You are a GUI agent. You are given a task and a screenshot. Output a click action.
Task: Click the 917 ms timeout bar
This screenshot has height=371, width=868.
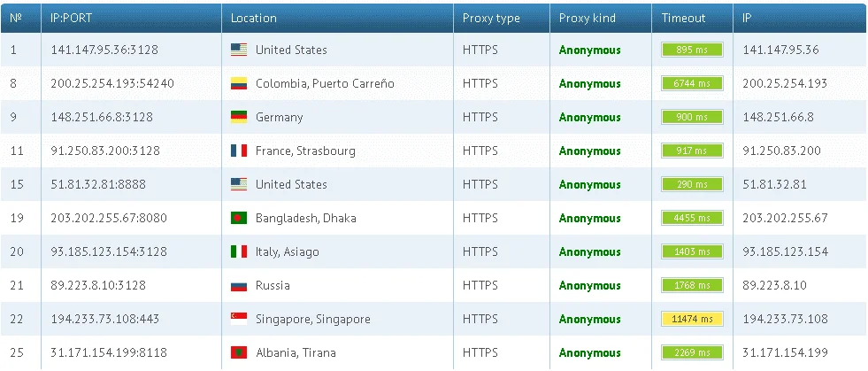692,151
